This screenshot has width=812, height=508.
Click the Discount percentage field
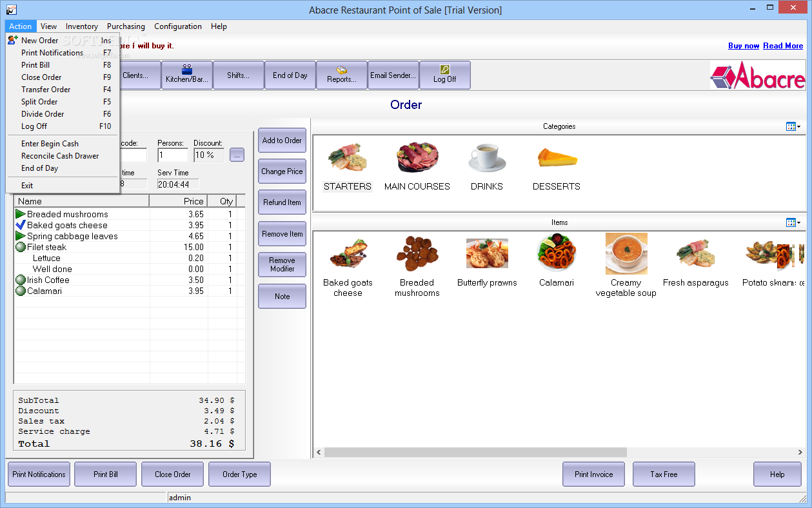209,155
